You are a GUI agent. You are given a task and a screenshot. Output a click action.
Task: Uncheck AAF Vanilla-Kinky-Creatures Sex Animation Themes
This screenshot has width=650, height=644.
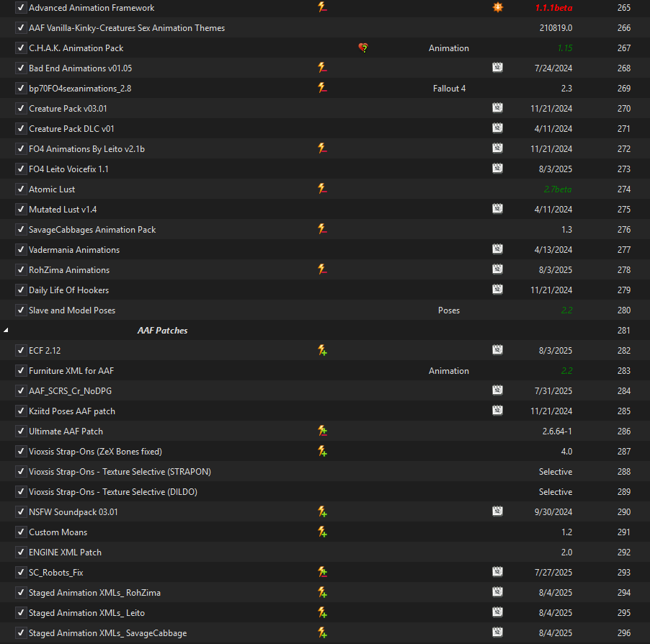(x=21, y=28)
